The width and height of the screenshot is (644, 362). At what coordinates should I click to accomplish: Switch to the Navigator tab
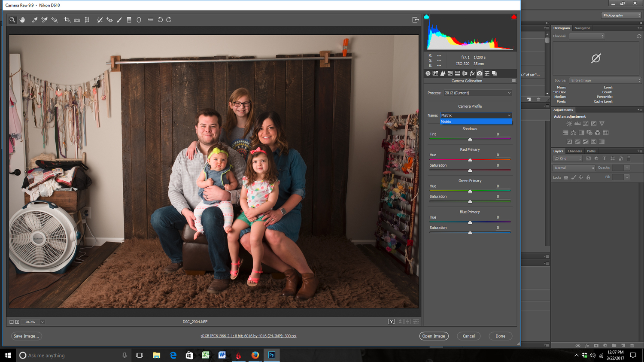click(x=582, y=28)
